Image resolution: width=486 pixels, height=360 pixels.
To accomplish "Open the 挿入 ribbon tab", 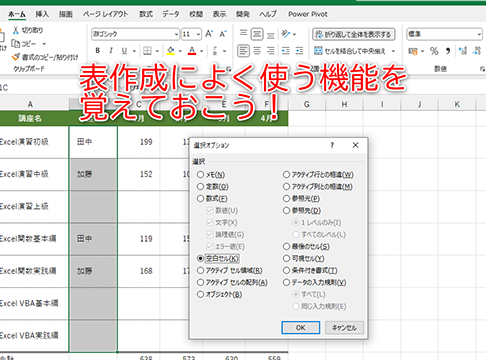I will [x=42, y=14].
